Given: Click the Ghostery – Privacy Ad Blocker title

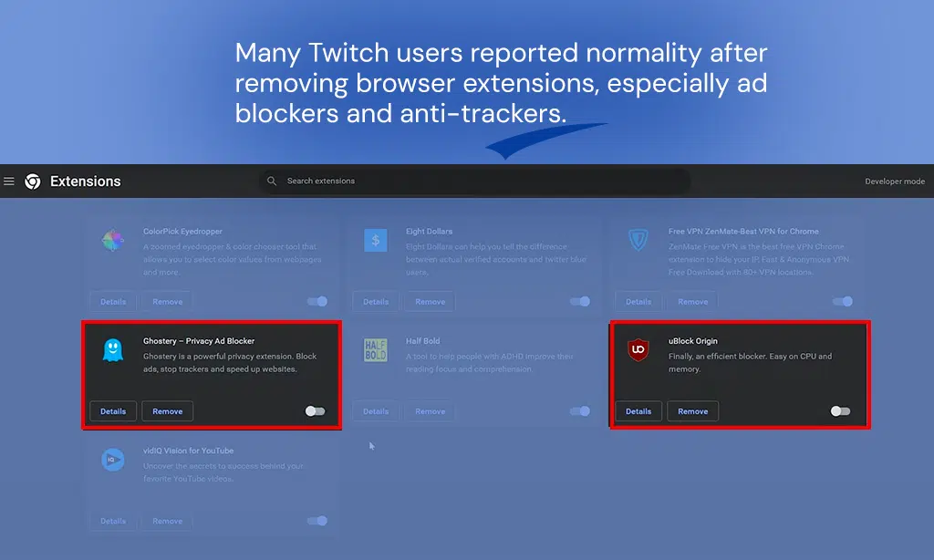Looking at the screenshot, I should pyautogui.click(x=198, y=341).
